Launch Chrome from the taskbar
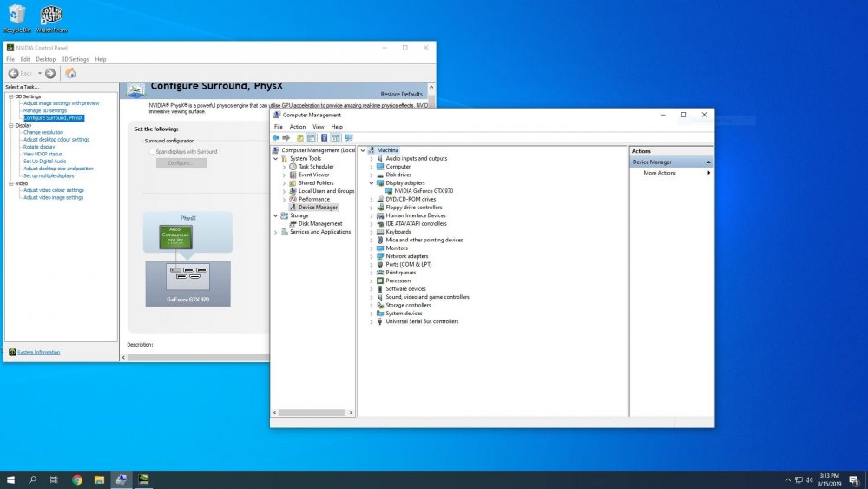The width and height of the screenshot is (868, 489). pyautogui.click(x=77, y=479)
